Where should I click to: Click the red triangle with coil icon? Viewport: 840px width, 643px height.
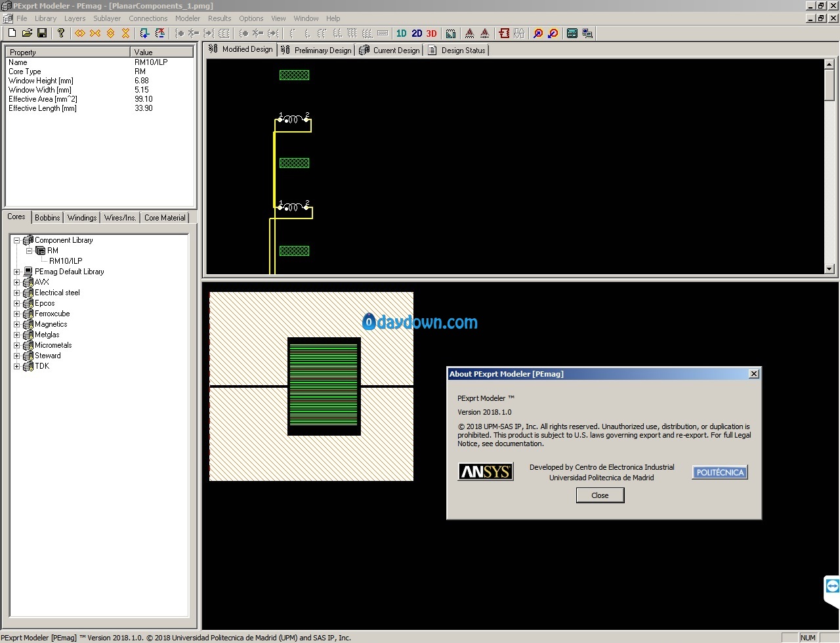point(469,33)
